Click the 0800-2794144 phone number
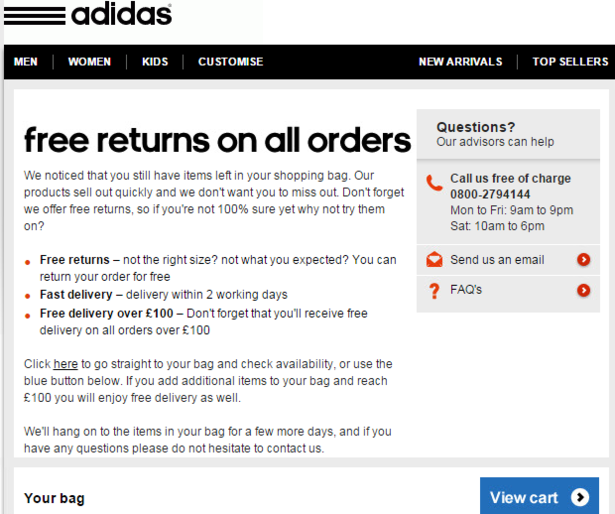The height and width of the screenshot is (514, 615). coord(490,194)
